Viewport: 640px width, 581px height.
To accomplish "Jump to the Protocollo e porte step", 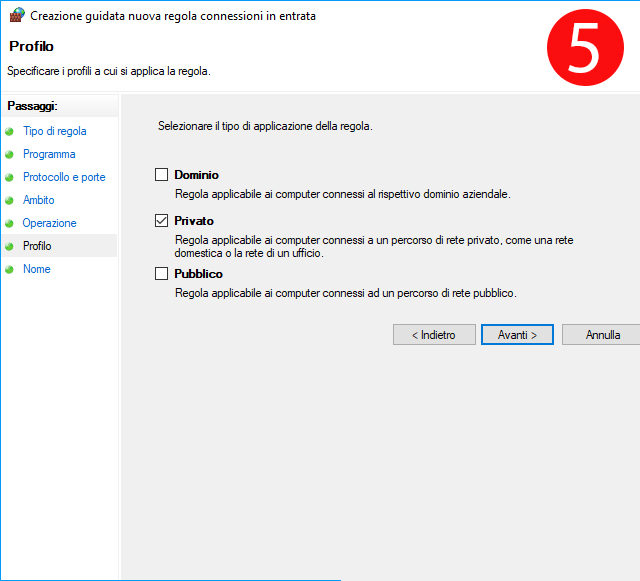I will 64,177.
